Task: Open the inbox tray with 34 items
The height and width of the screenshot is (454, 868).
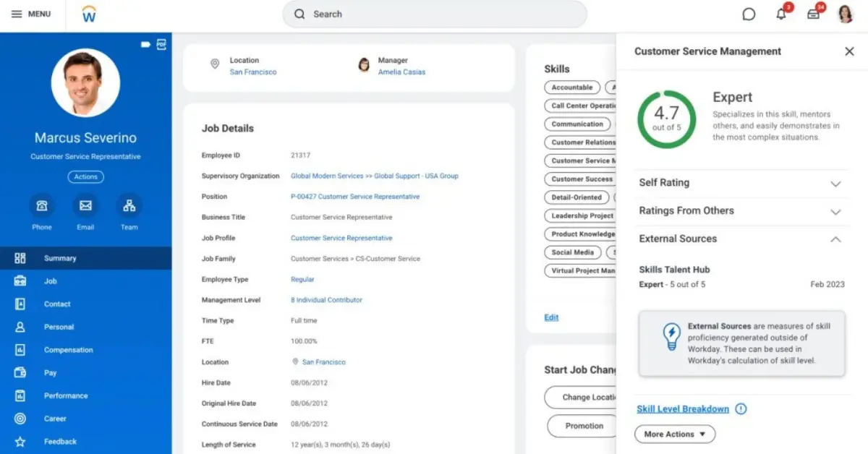Action: pyautogui.click(x=812, y=14)
